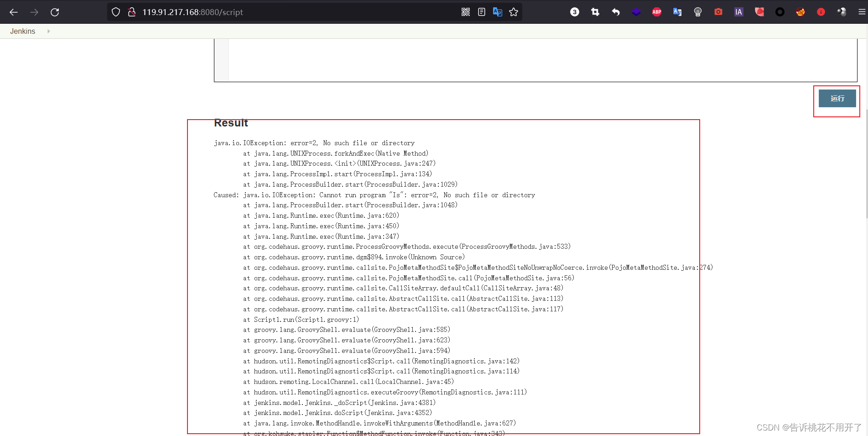Translate this page using the address bar icon
This screenshot has height=436, width=868.
click(498, 12)
